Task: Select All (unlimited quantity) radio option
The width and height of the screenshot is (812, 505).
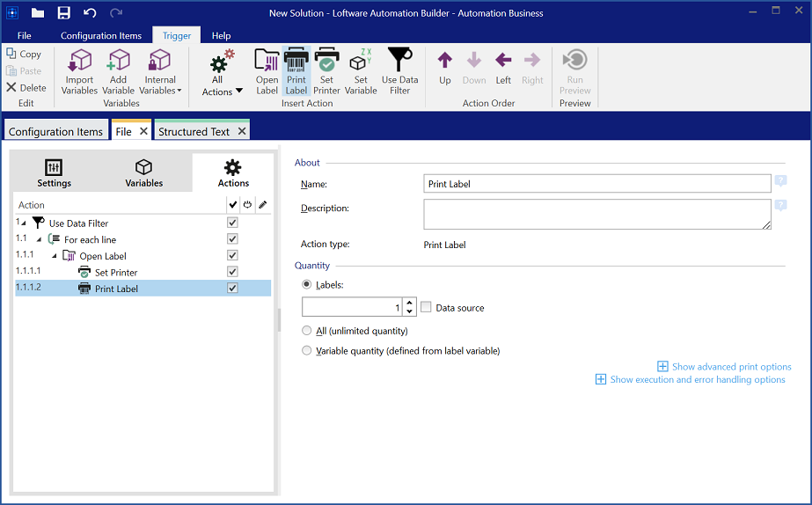Action: point(307,331)
